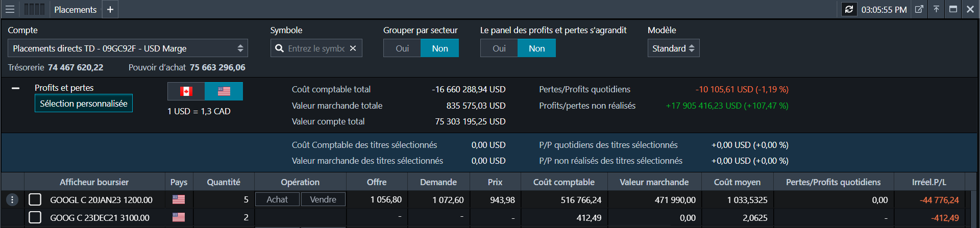
Task: Switch to the Placements tab
Action: [x=75, y=10]
